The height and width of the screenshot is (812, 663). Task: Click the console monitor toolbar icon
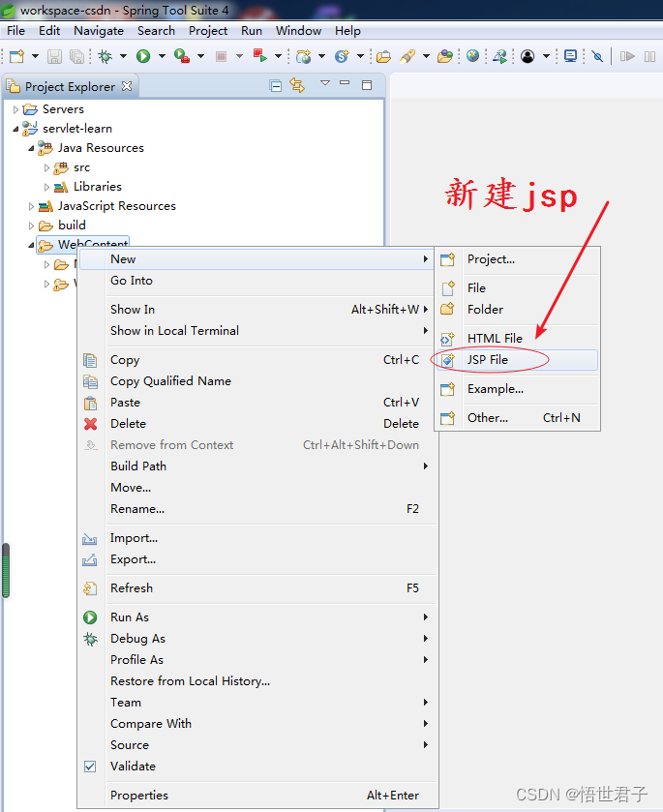click(570, 56)
